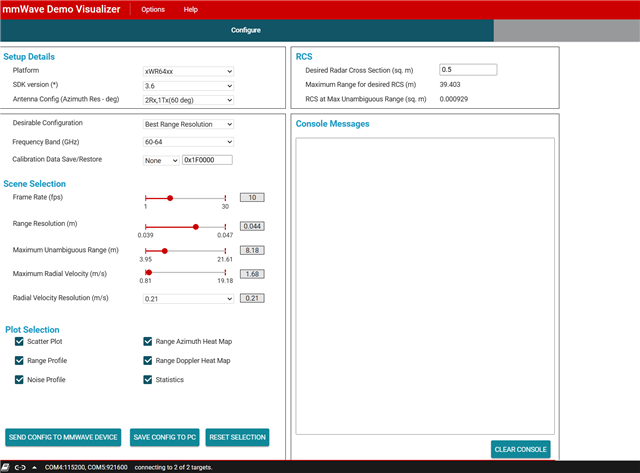This screenshot has width=640, height=473.
Task: Click the Maximum Unambiguous Range value 8.18
Action: pos(252,250)
